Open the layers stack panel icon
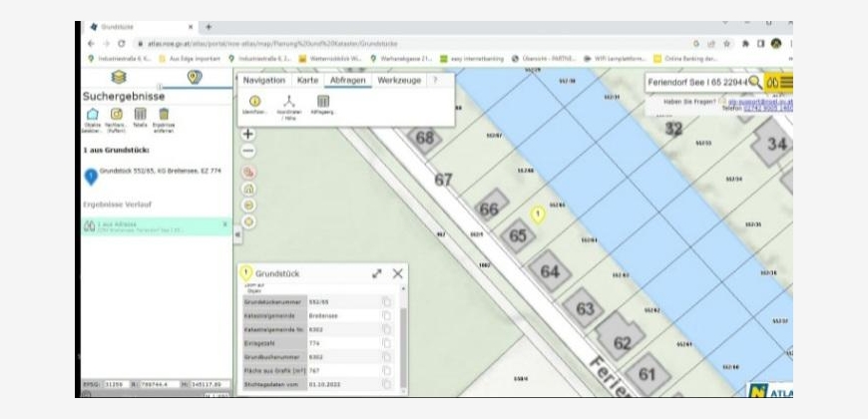The image size is (868, 419). coord(119,77)
